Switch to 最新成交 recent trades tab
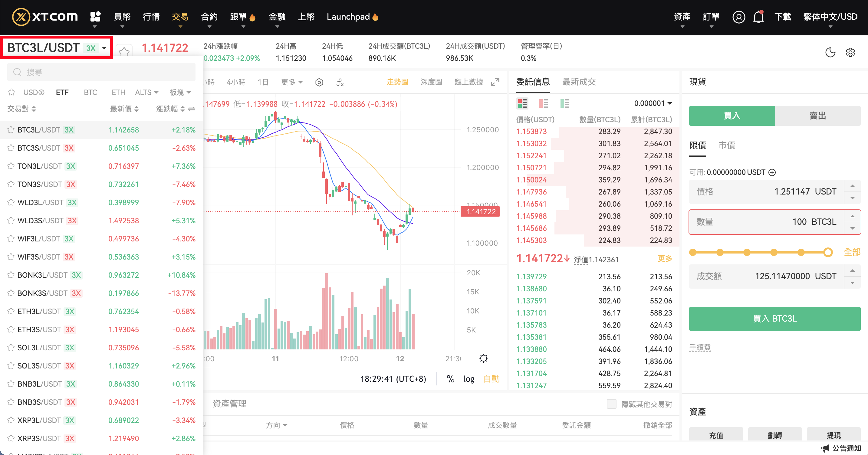Screen dimensions: 868x455 pyautogui.click(x=579, y=82)
